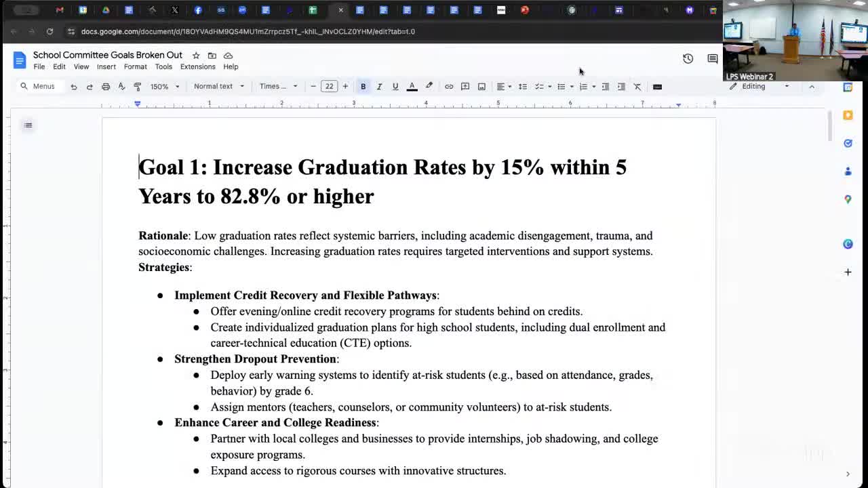
Task: Show the document outline icon
Action: [x=28, y=125]
